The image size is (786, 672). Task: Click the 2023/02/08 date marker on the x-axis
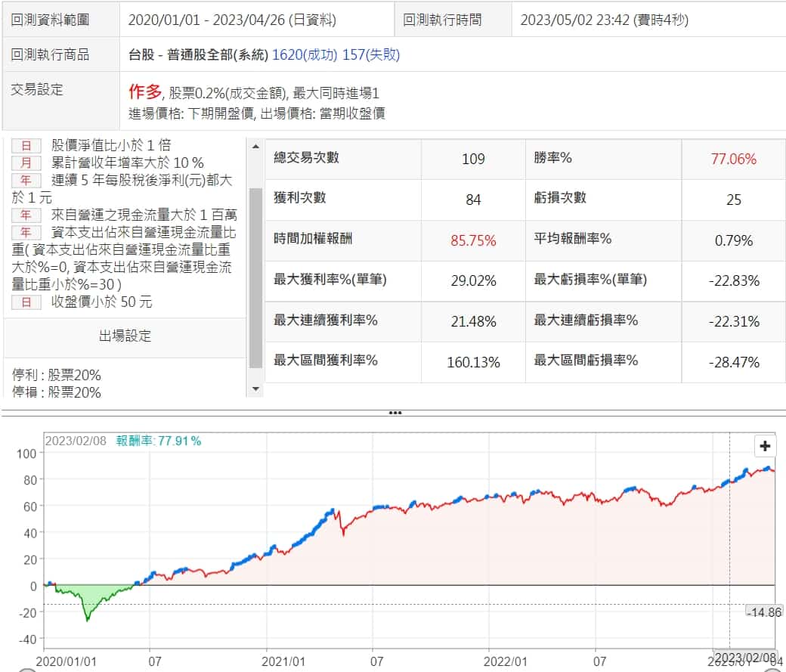[x=745, y=656]
